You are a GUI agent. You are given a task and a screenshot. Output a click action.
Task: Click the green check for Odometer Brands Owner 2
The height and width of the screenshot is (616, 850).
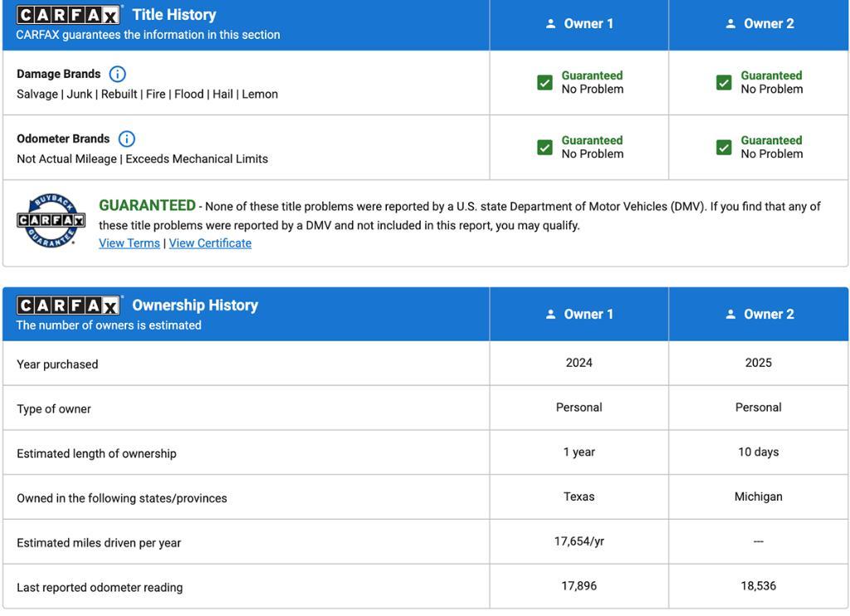coord(724,148)
